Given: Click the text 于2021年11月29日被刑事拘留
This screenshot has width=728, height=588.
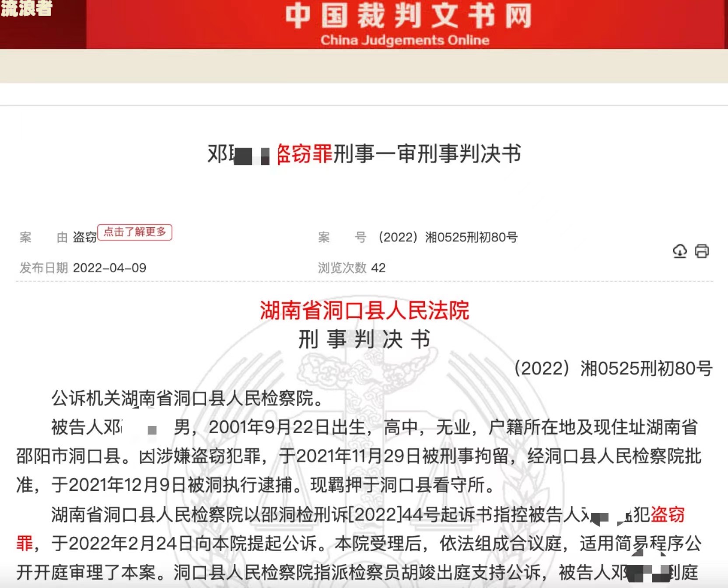Looking at the screenshot, I should click(x=394, y=456).
